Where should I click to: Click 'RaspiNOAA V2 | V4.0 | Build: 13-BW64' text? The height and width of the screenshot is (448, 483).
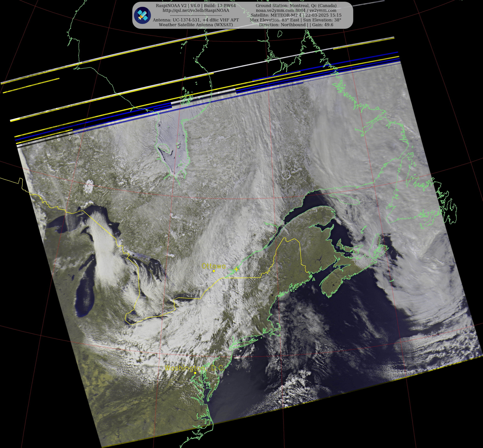[196, 6]
